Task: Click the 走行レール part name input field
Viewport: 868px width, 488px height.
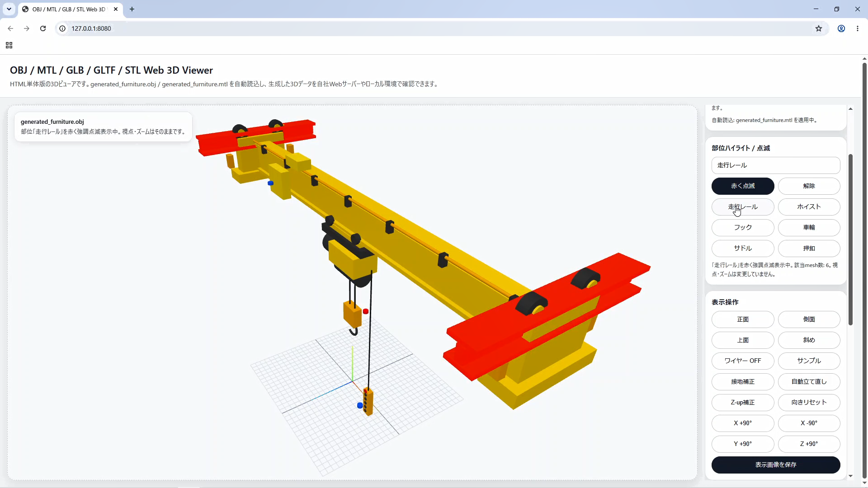Action: click(x=776, y=165)
